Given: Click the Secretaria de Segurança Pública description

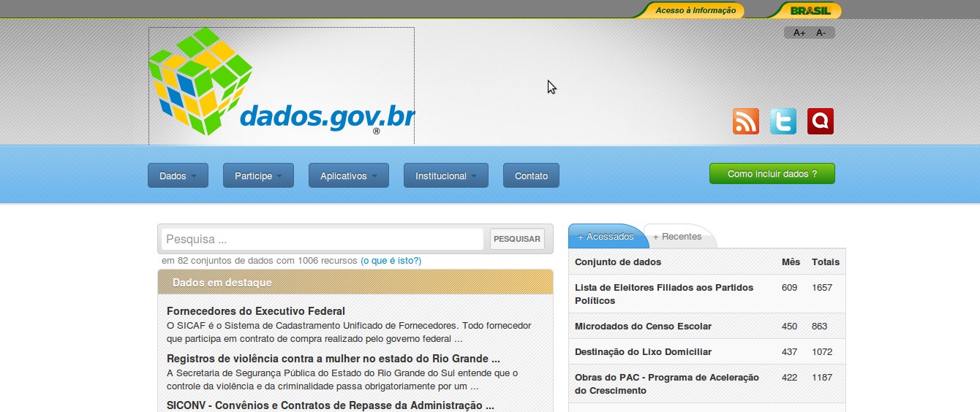Looking at the screenshot, I should [342, 380].
